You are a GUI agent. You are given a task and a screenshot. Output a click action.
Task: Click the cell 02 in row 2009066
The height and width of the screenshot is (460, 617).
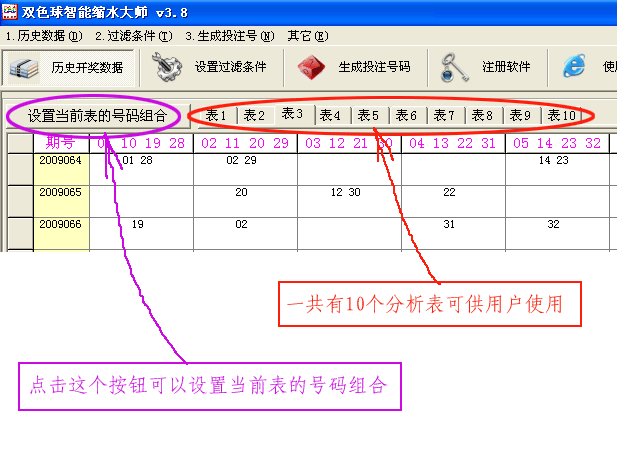245,233
